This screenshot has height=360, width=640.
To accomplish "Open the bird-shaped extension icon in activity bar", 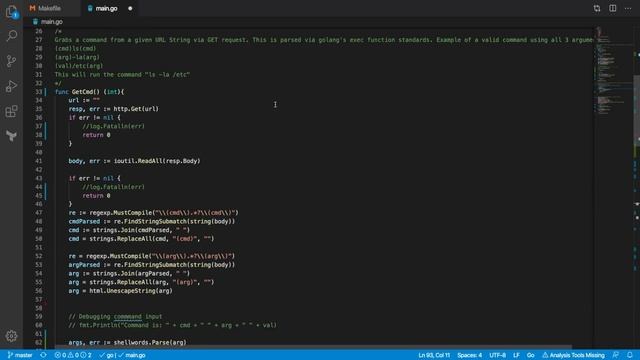I will pyautogui.click(x=11, y=136).
